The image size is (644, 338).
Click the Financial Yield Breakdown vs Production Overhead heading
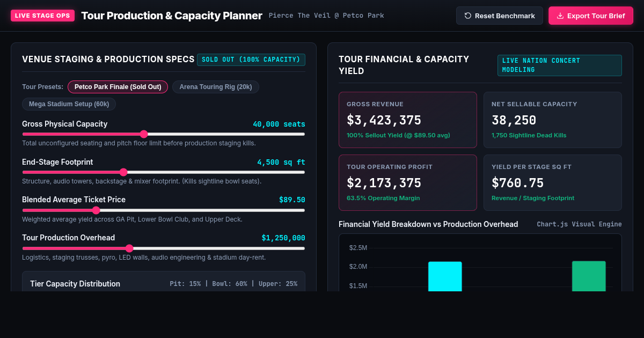[x=428, y=224]
